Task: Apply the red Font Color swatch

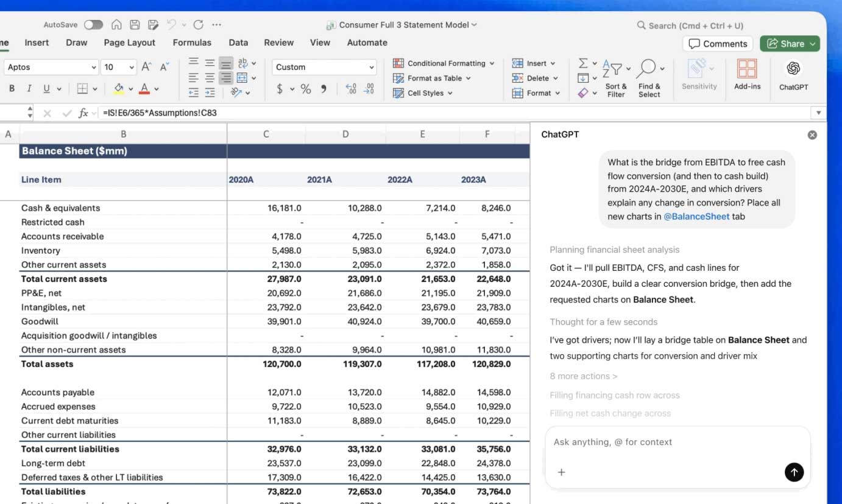Action: click(144, 89)
